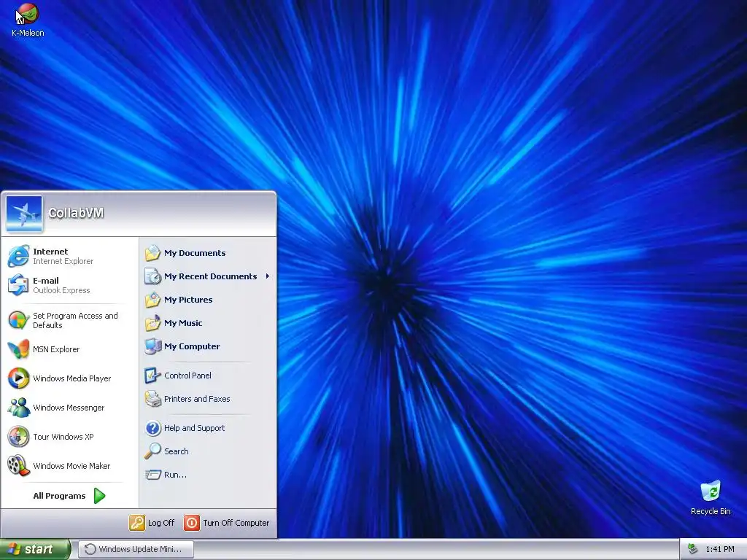This screenshot has width=747, height=560.
Task: Click the My Pictures folder icon
Action: [153, 300]
